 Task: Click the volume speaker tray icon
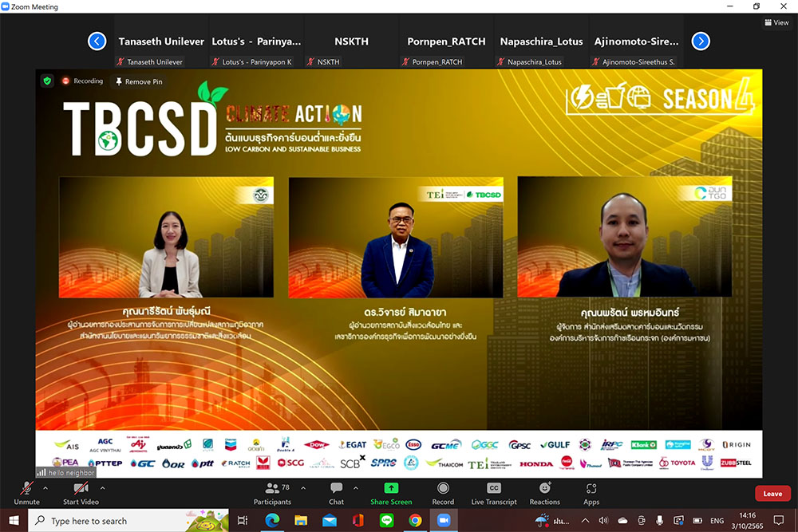tap(603, 520)
